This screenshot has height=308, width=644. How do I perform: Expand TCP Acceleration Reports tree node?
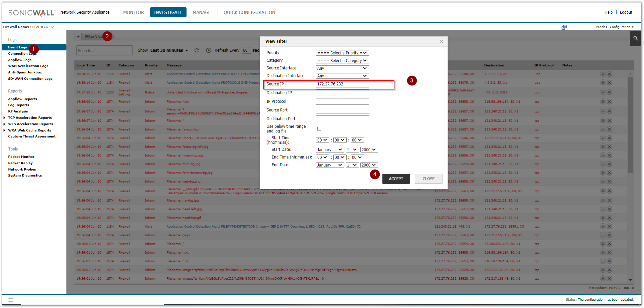pyautogui.click(x=4, y=118)
